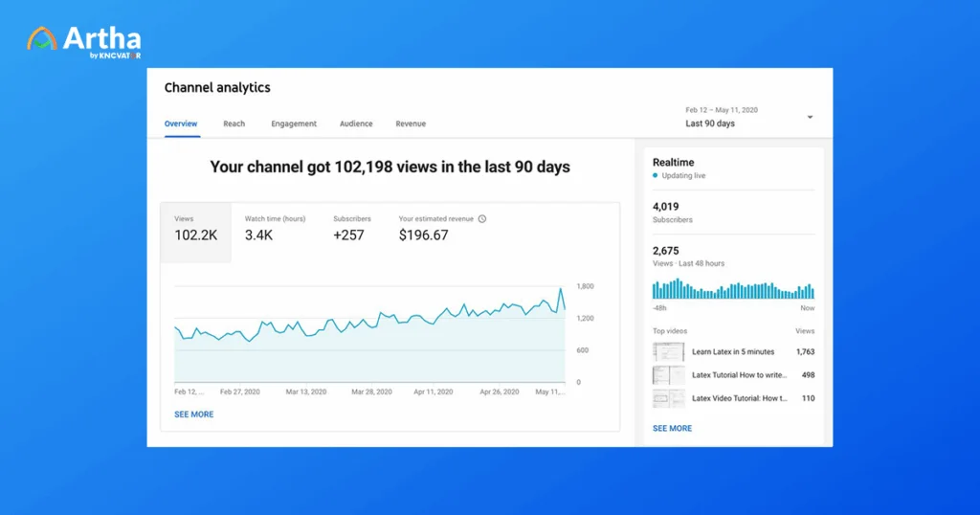Show the Subscribers +257 metric chart
980x515 pixels.
[x=351, y=229]
